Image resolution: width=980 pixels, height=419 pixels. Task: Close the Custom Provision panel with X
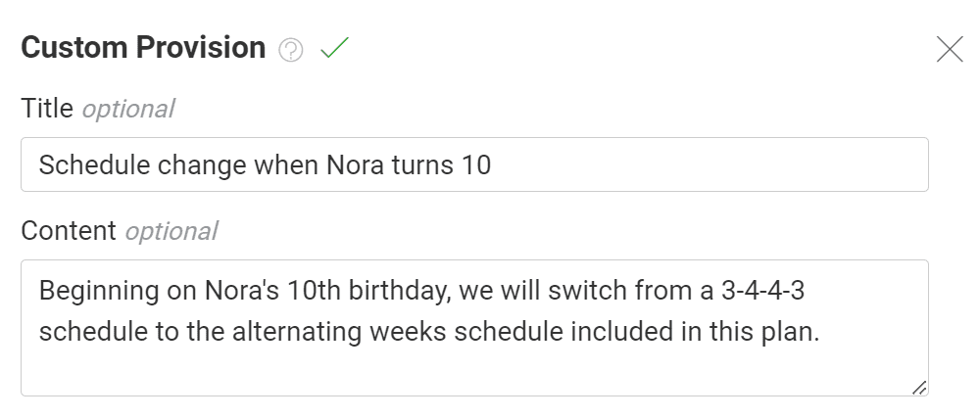tap(950, 49)
